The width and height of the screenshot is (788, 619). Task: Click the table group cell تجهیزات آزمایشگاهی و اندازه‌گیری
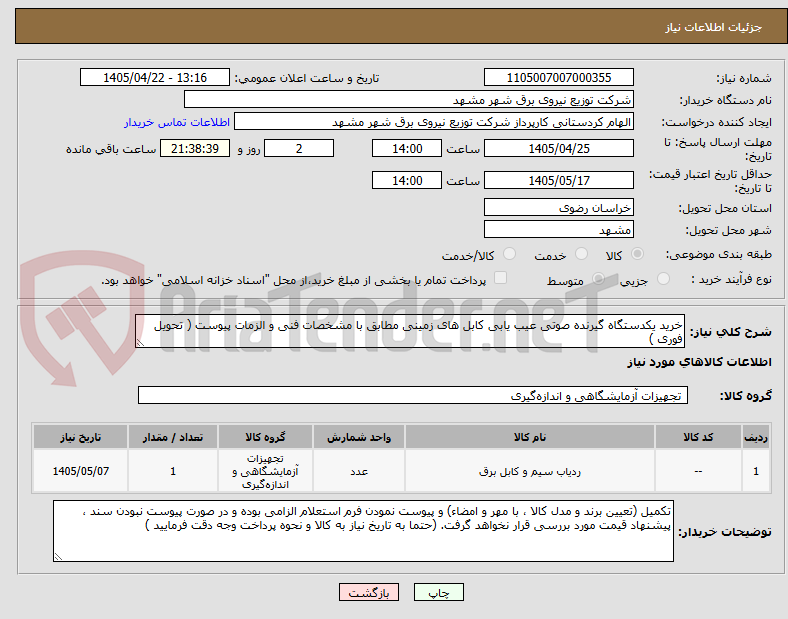click(x=265, y=471)
